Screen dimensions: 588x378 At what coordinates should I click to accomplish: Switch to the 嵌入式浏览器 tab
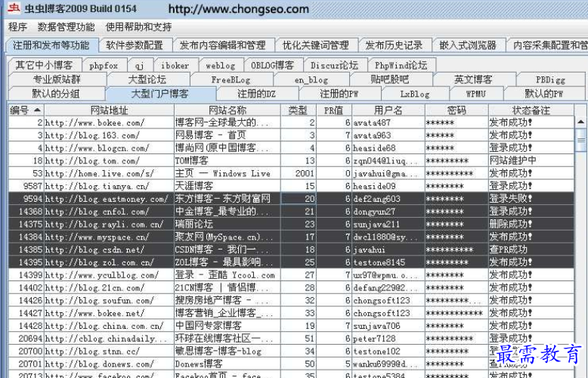(x=468, y=45)
